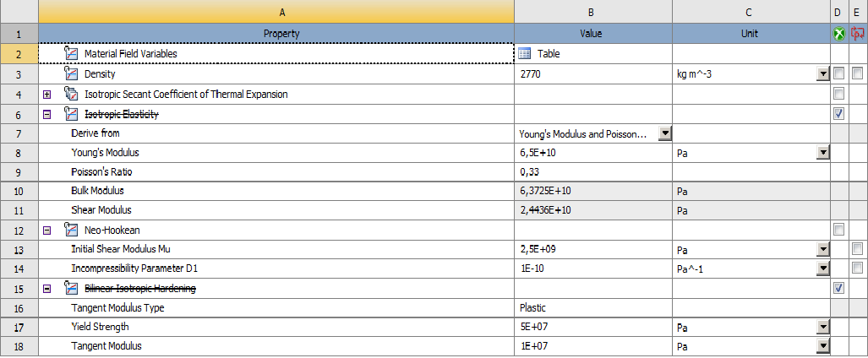Image resolution: width=868 pixels, height=358 pixels.
Task: Uncheck suppression checkbox for Bilinear Isotropic Hardening
Action: (x=839, y=288)
